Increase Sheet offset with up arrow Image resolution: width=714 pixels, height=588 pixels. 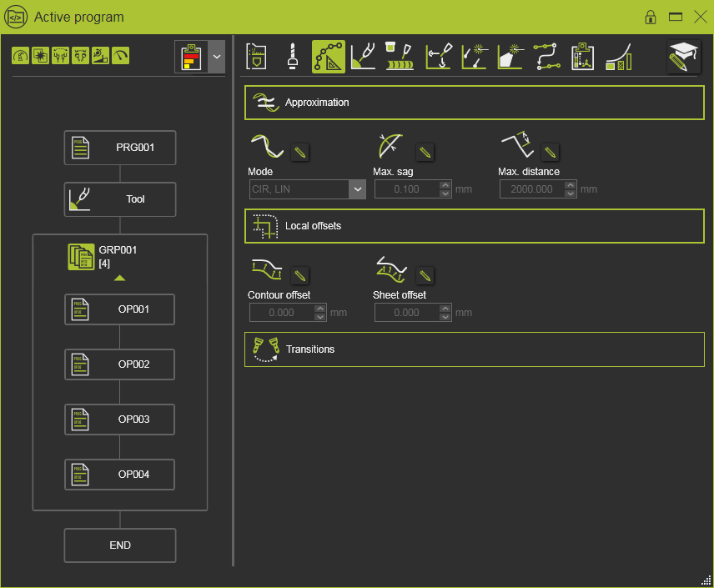445,309
